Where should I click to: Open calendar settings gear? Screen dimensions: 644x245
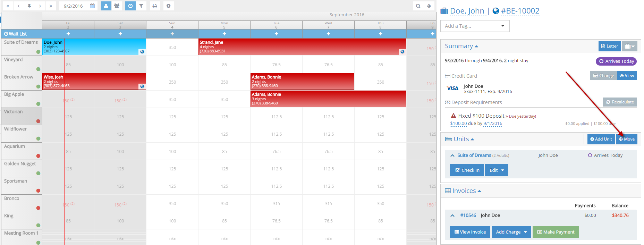click(168, 6)
